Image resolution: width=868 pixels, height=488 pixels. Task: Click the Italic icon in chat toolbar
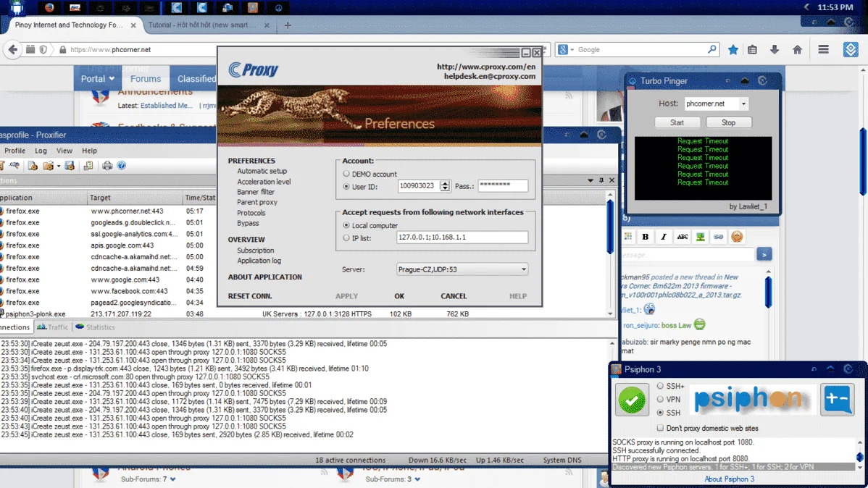(663, 237)
